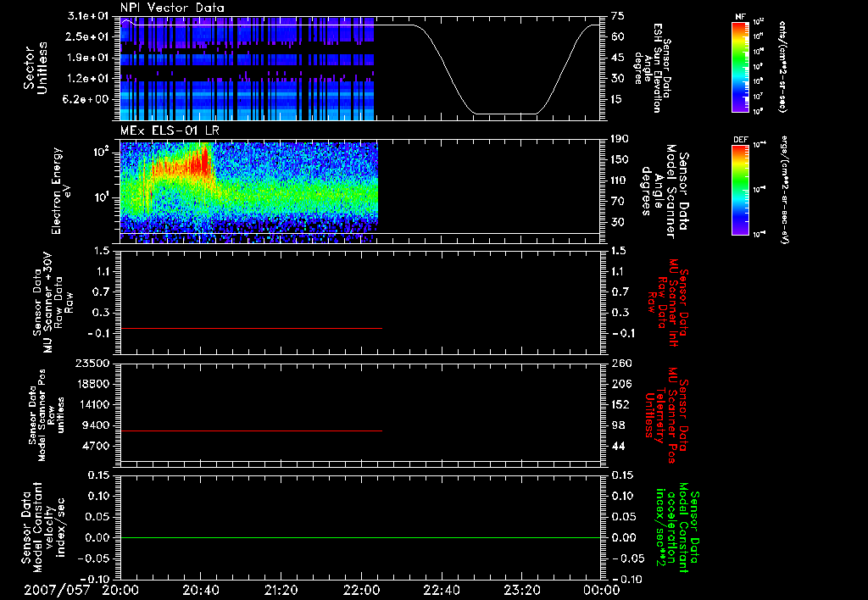868x600 pixels.
Task: Click the green "Model Constant acceleration" label
Action: point(677,527)
